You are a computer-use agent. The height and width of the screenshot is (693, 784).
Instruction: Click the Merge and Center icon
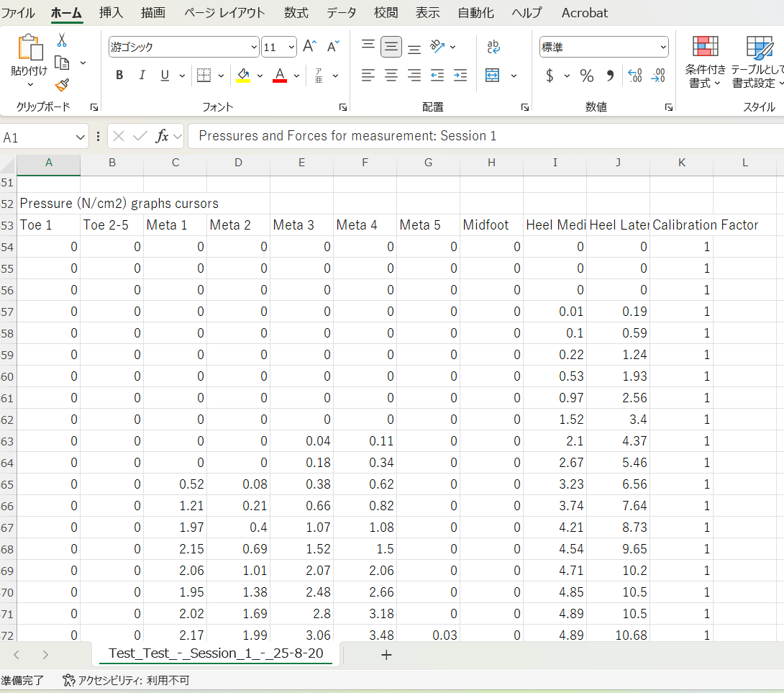tap(493, 76)
